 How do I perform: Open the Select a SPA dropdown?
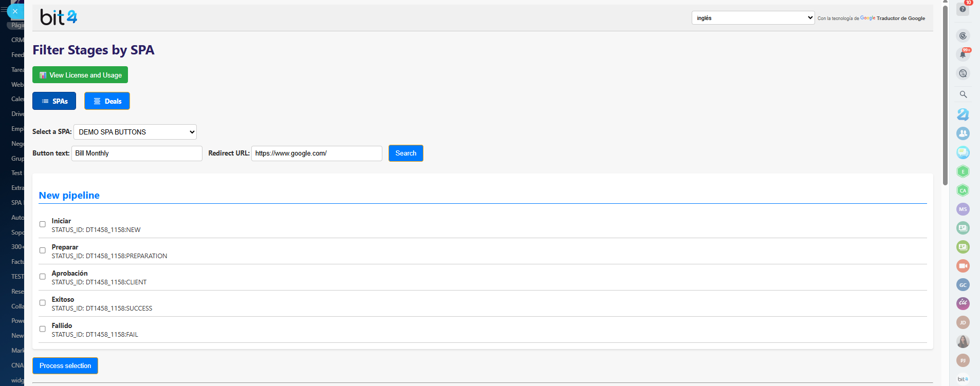click(x=135, y=132)
